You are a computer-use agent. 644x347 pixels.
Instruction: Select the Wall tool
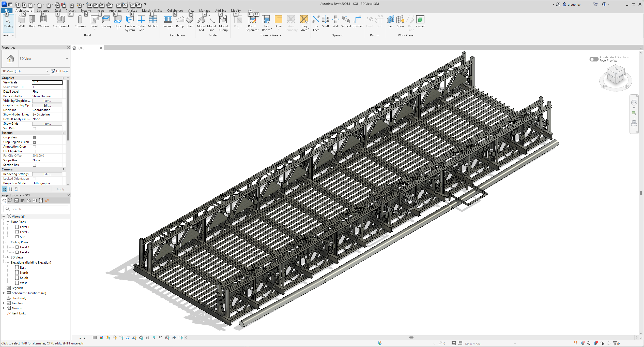[x=22, y=22]
